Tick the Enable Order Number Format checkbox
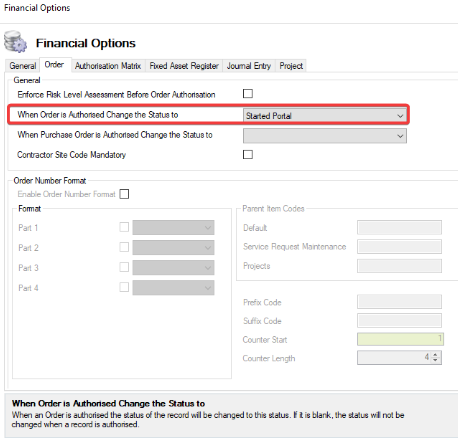 (124, 194)
